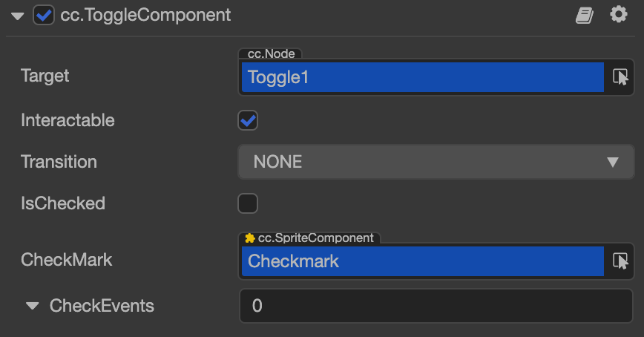
Task: Select the Checkmark sprite reference field
Action: [x=421, y=261]
